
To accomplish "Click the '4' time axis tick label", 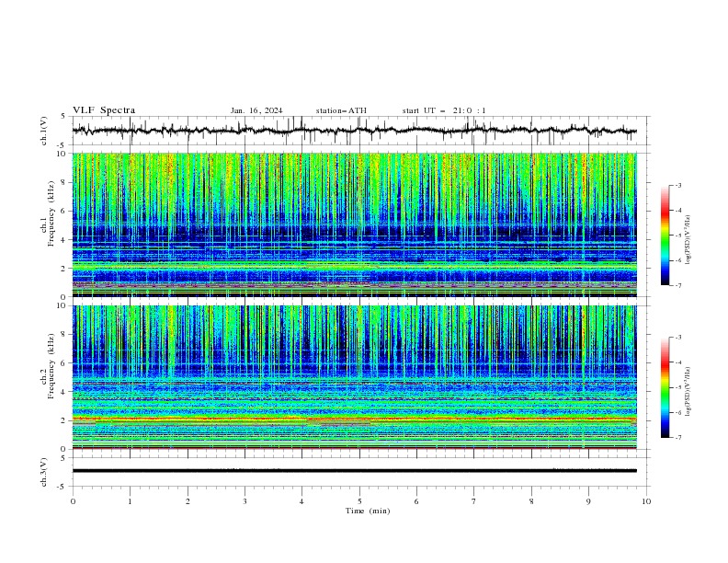I will (302, 501).
